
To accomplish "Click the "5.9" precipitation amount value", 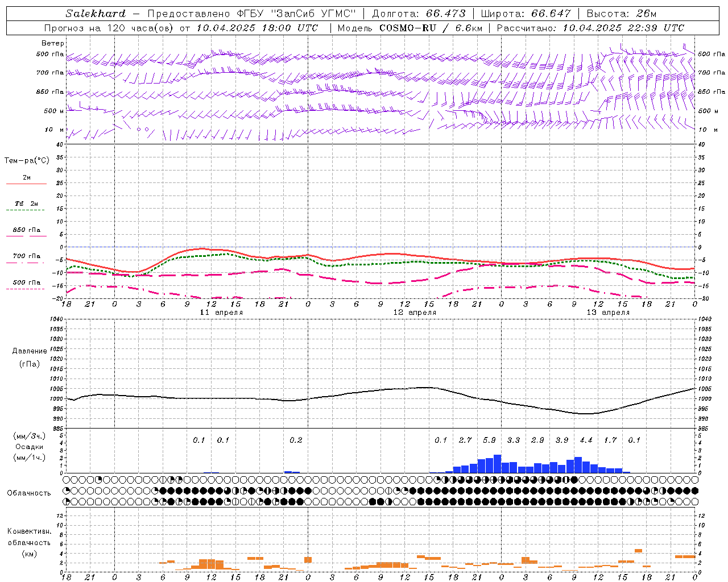I will [x=489, y=440].
